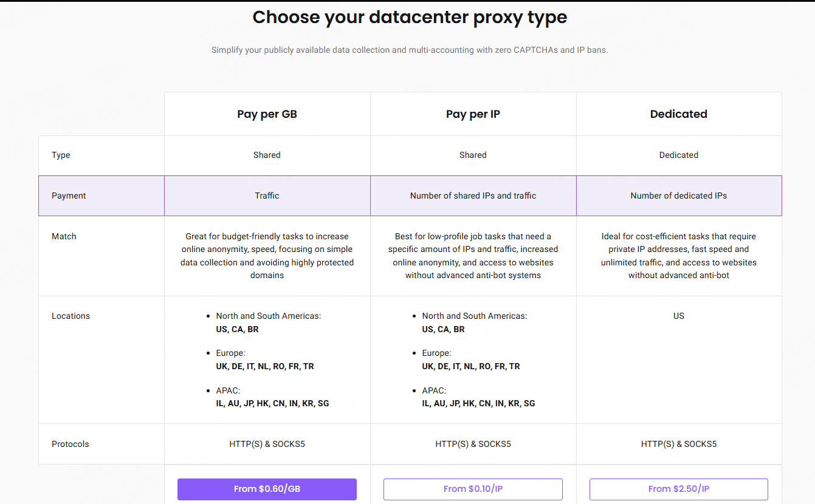
Task: Click the "Match" row label
Action: pos(64,236)
